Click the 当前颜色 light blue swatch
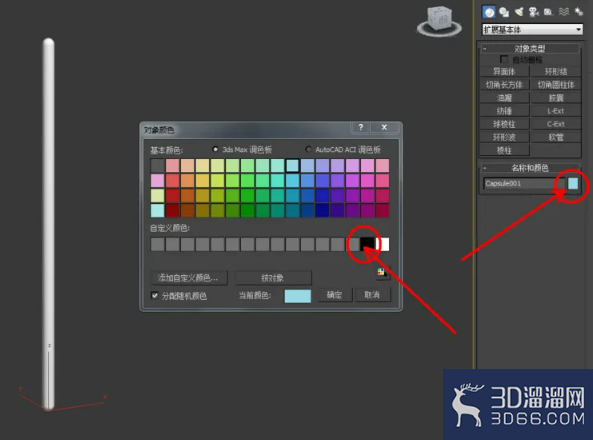Image resolution: width=593 pixels, height=440 pixels. click(x=298, y=296)
